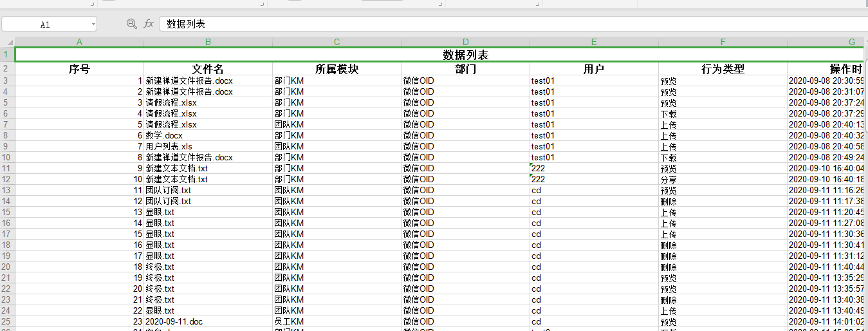Select column A header

tap(79, 42)
